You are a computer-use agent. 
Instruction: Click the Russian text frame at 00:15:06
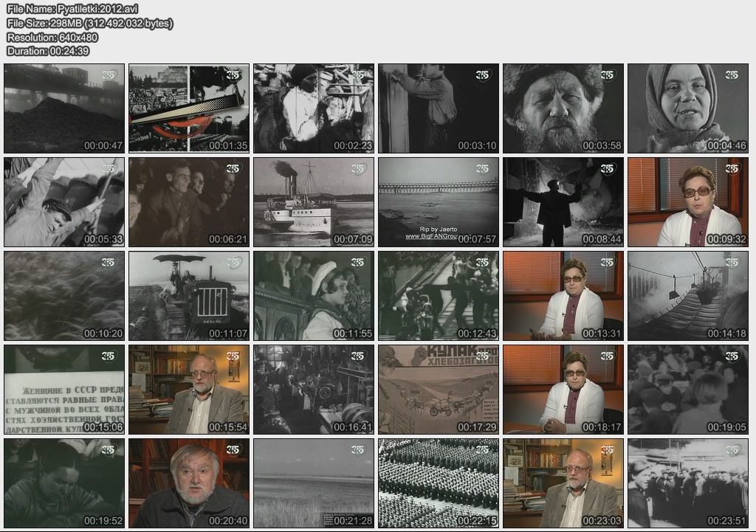[64, 390]
